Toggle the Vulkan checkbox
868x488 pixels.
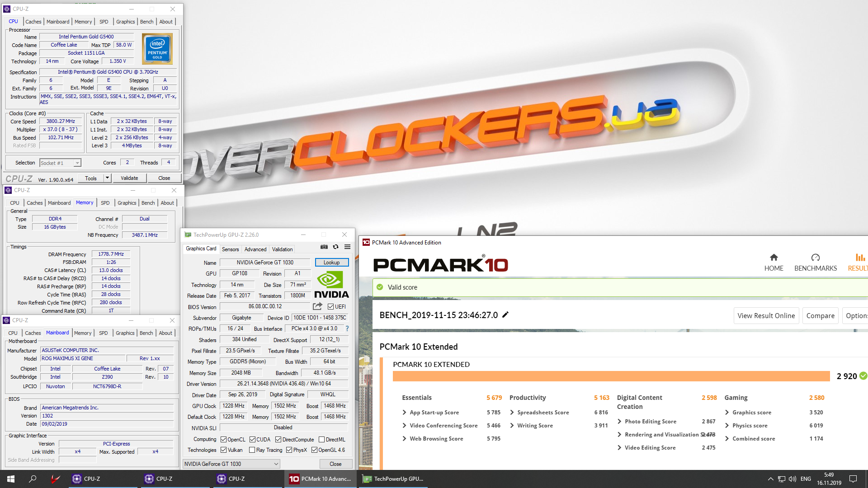[223, 450]
